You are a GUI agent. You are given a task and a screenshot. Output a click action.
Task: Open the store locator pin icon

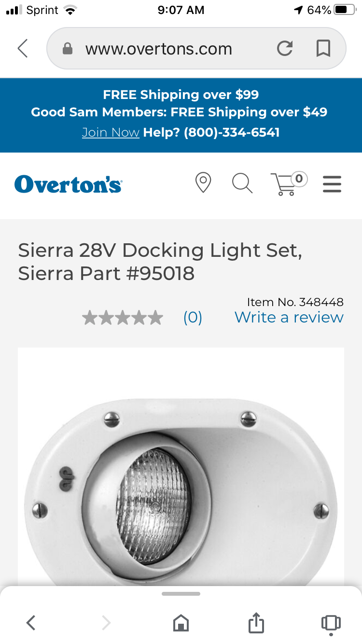203,183
